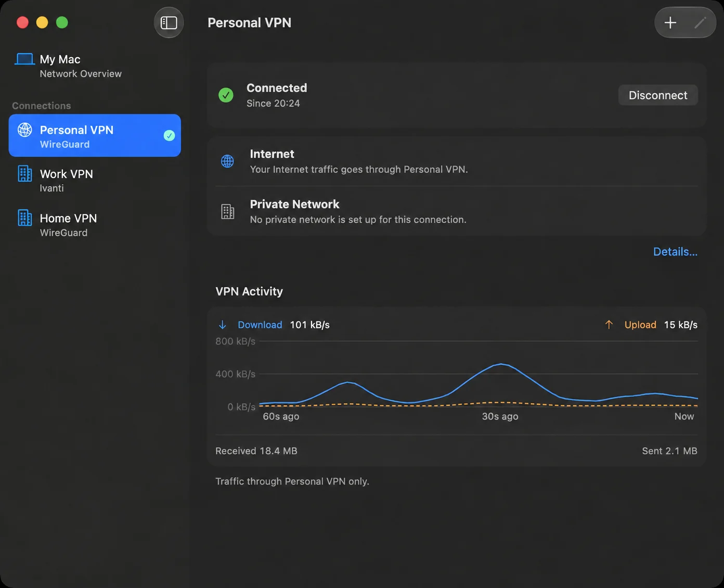
Task: Click the Internet globe icon
Action: click(x=227, y=161)
